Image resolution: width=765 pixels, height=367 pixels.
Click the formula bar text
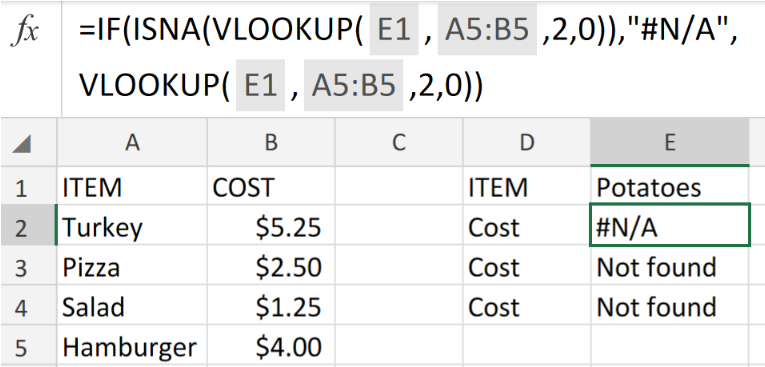click(x=407, y=58)
